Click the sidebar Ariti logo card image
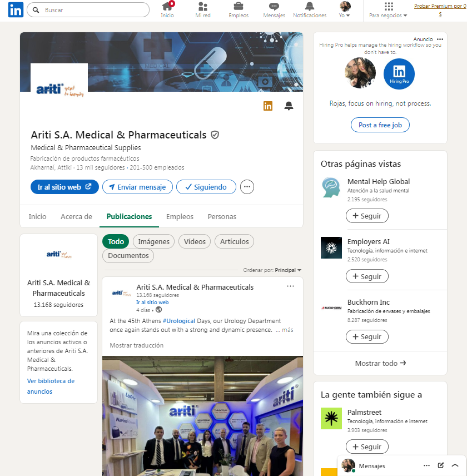The width and height of the screenshot is (467, 476). coord(58,254)
